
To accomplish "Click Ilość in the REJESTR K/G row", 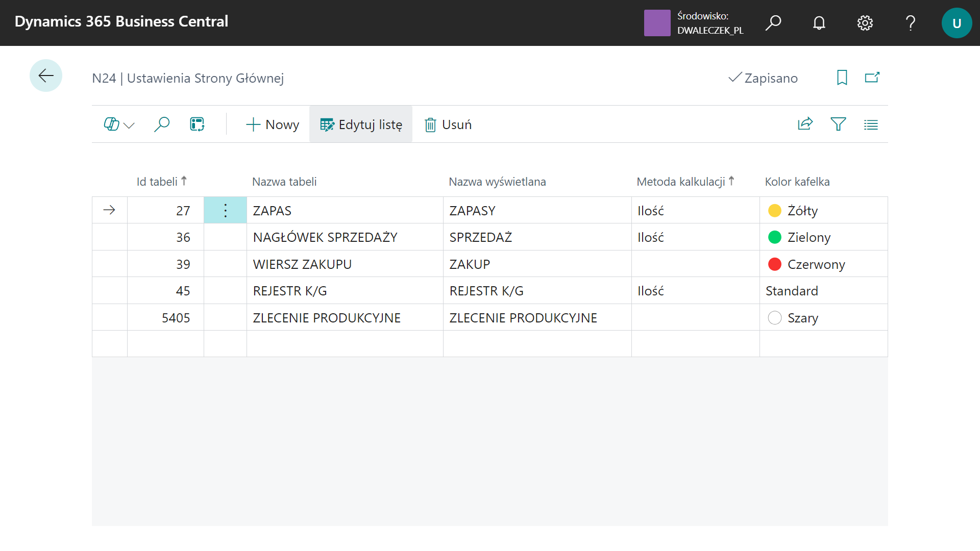I will pyautogui.click(x=695, y=290).
